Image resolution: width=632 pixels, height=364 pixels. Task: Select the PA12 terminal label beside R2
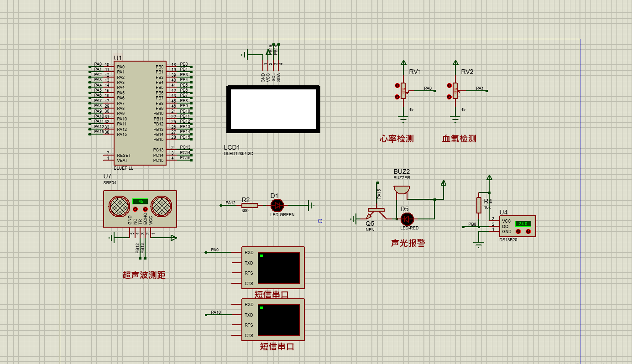tap(230, 203)
